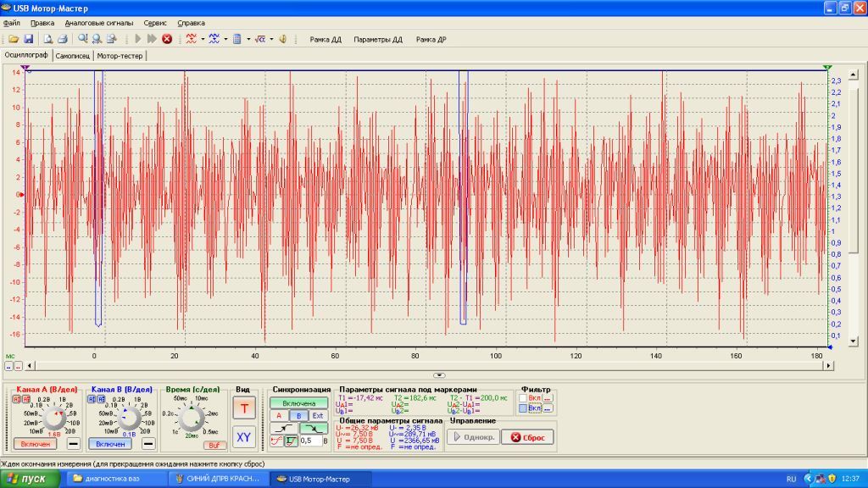
Task: Select falling edge trigger icon
Action: pos(314,428)
